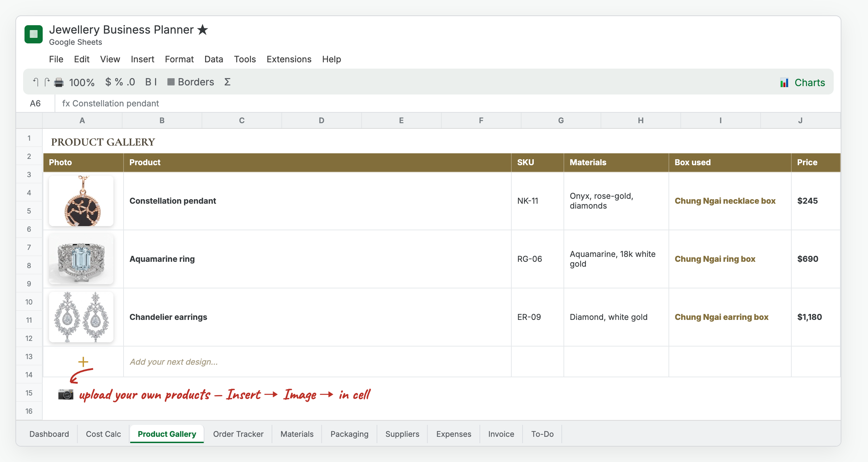This screenshot has width=868, height=462.
Task: Open the Insert menu
Action: (x=142, y=59)
